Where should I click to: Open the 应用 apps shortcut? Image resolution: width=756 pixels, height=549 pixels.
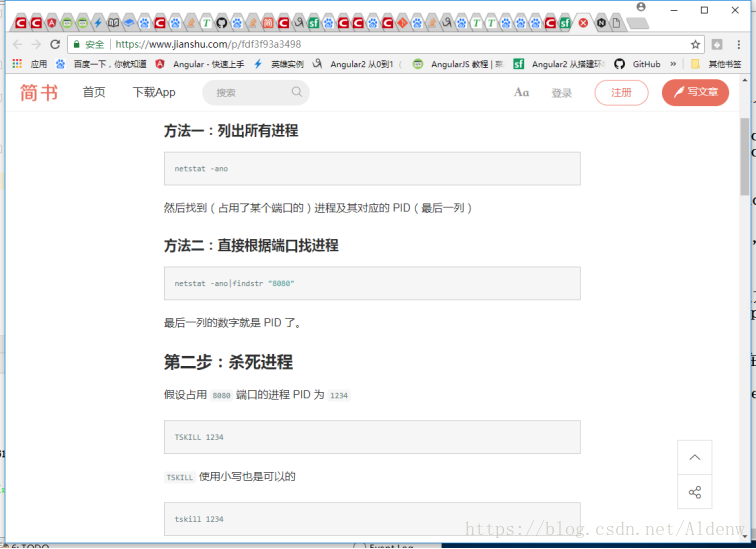pyautogui.click(x=30, y=64)
